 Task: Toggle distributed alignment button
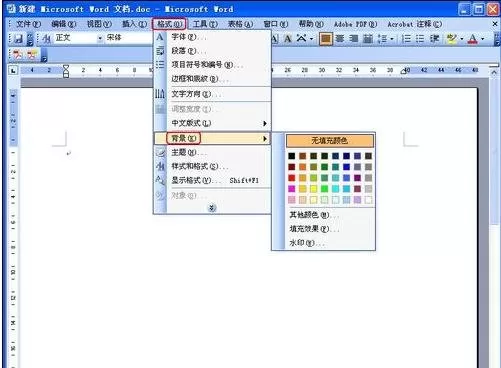[x=368, y=39]
